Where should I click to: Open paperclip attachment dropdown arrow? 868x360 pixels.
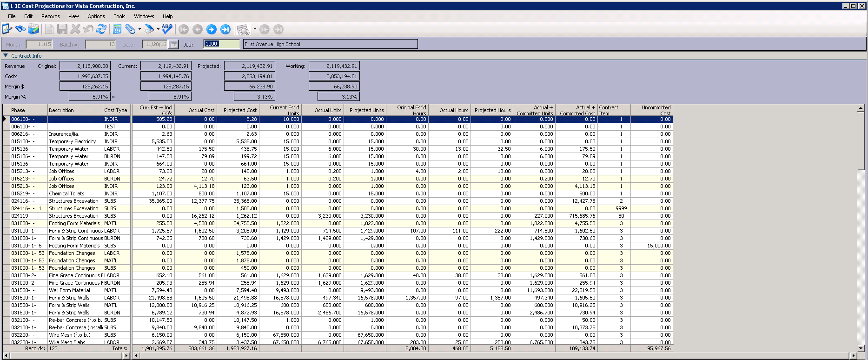click(x=139, y=29)
